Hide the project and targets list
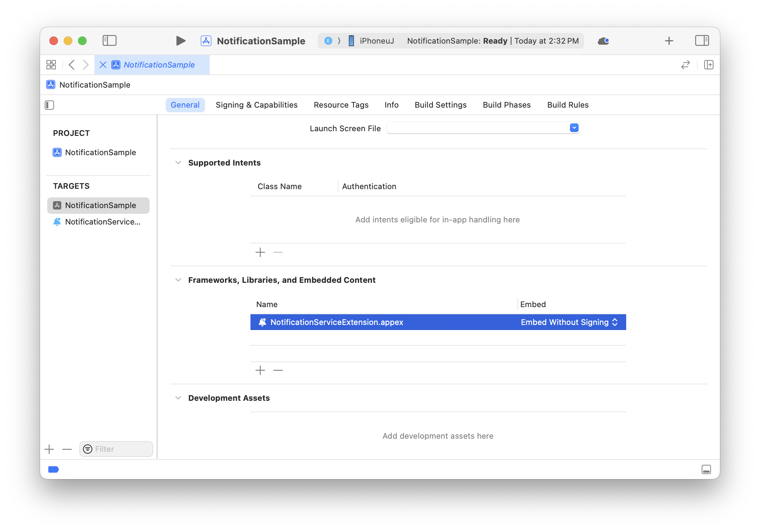 point(49,105)
